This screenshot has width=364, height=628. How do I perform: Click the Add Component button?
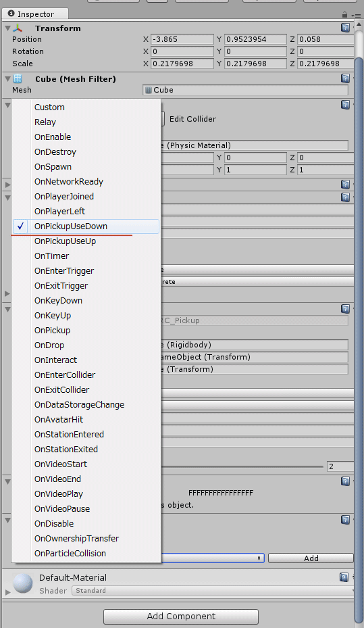coord(181,616)
